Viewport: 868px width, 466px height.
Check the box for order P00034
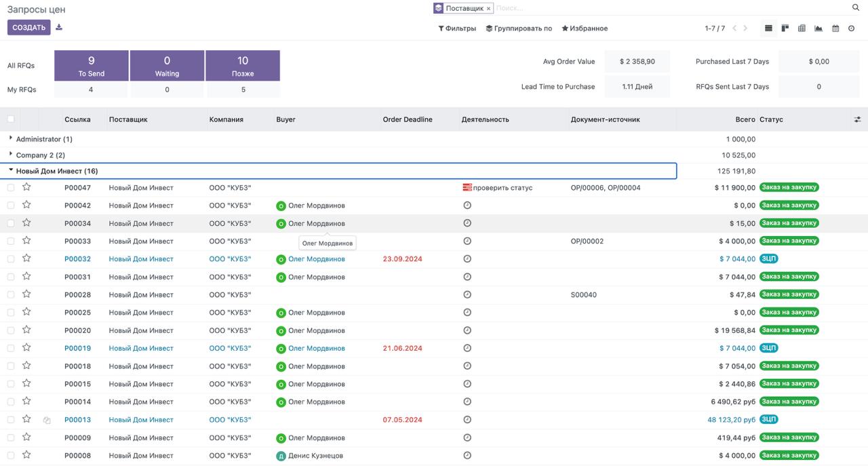coord(10,223)
